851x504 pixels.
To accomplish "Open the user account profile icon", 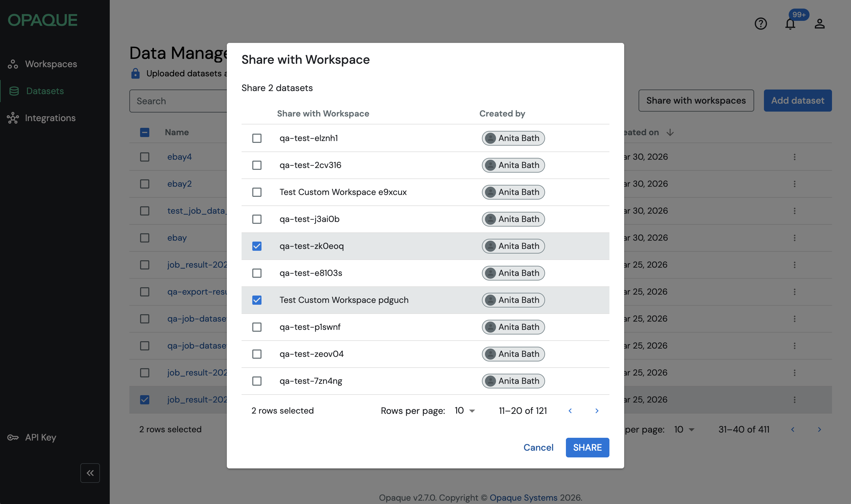I will coord(819,24).
